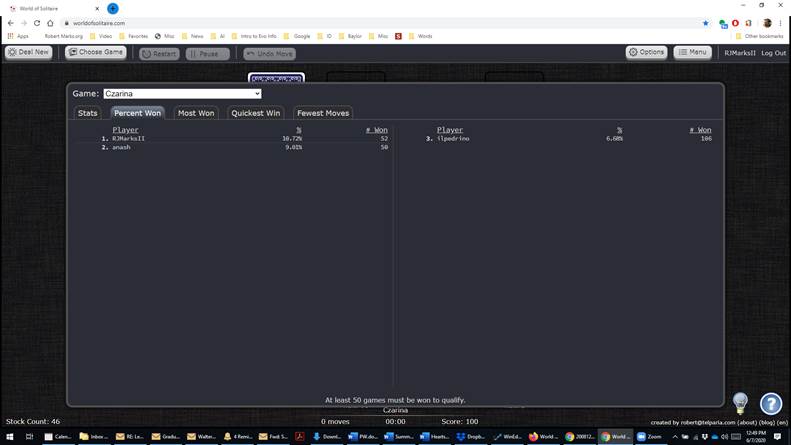Open Zoom from the taskbar

pyautogui.click(x=649, y=437)
